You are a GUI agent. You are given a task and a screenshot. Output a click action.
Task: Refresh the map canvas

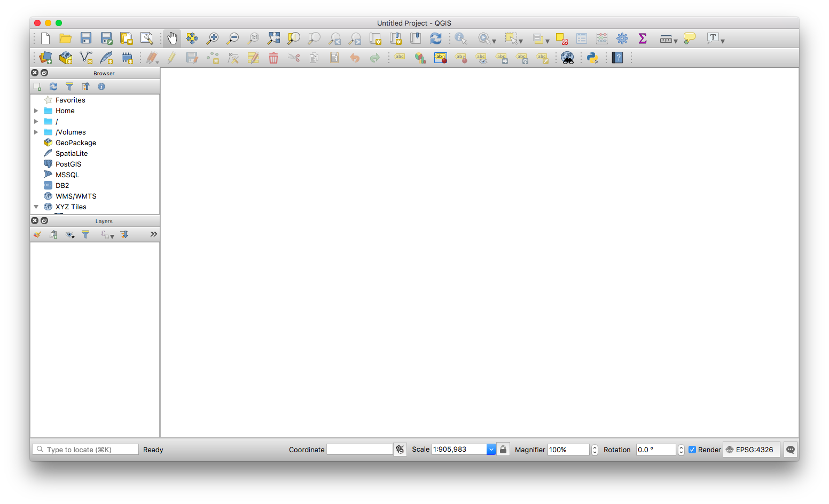(436, 38)
